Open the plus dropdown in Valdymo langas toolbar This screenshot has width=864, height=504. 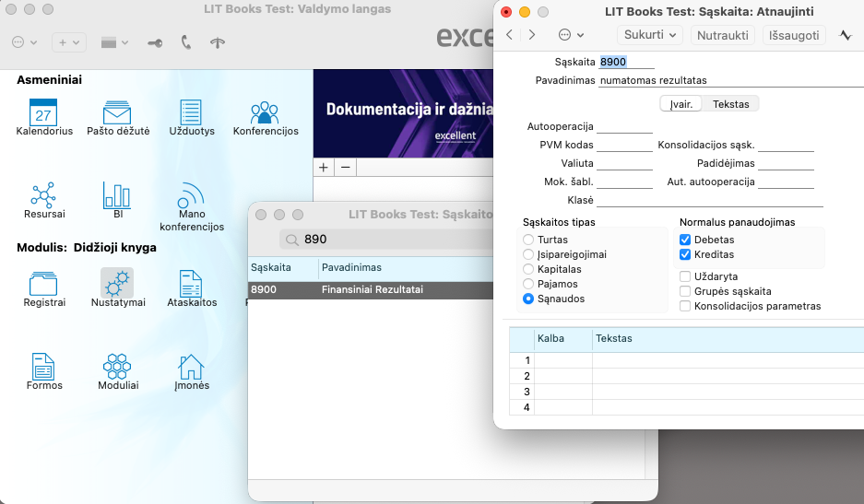[x=69, y=42]
